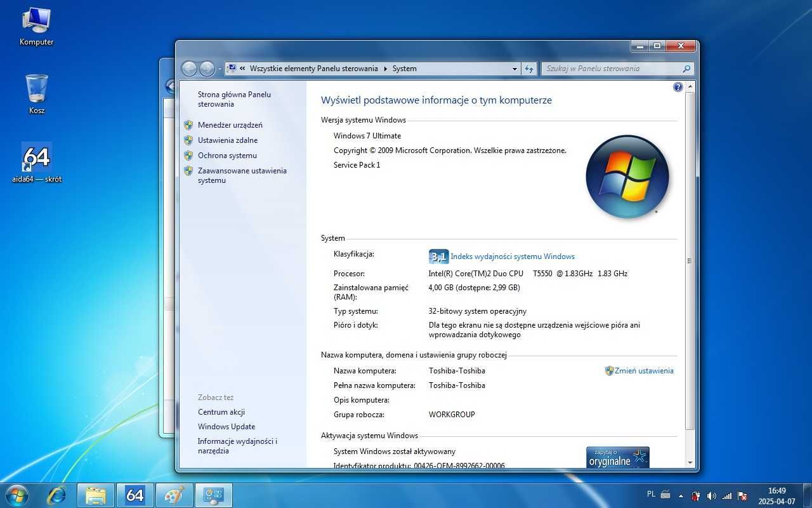The image size is (812, 508).
Task: Open Centrum akcji link
Action: [221, 412]
